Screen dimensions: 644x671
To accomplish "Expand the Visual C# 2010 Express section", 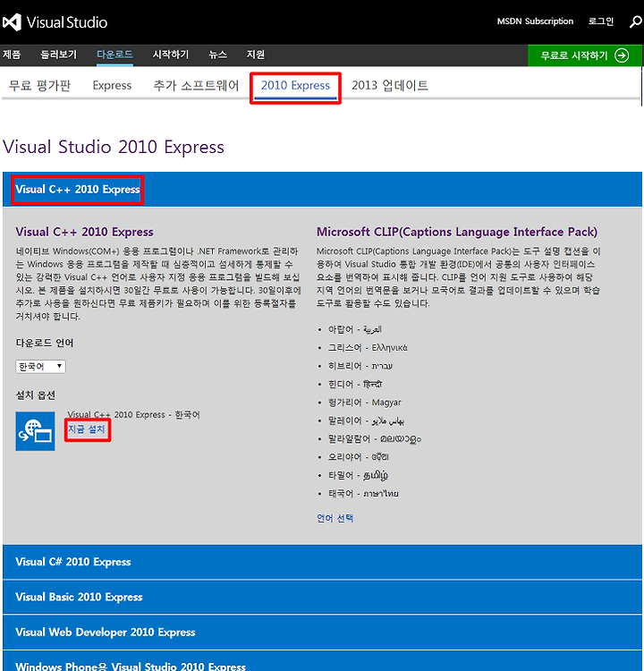I will click(322, 562).
